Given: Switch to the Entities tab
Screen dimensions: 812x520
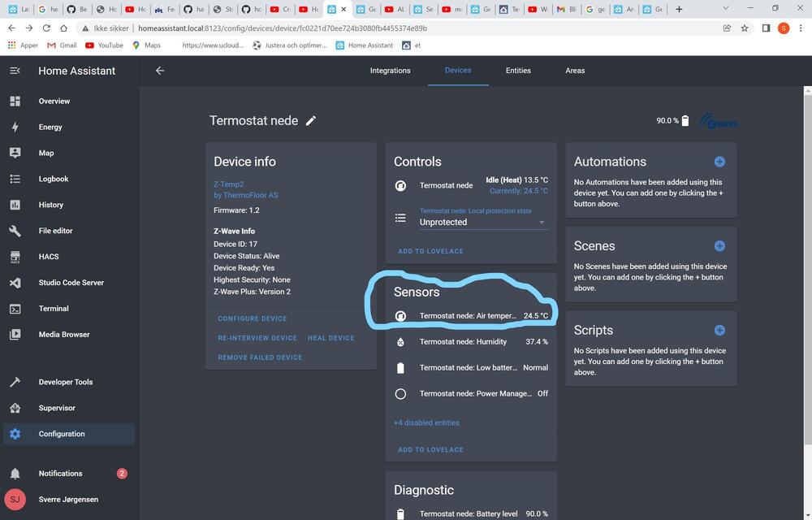Looking at the screenshot, I should pos(518,71).
